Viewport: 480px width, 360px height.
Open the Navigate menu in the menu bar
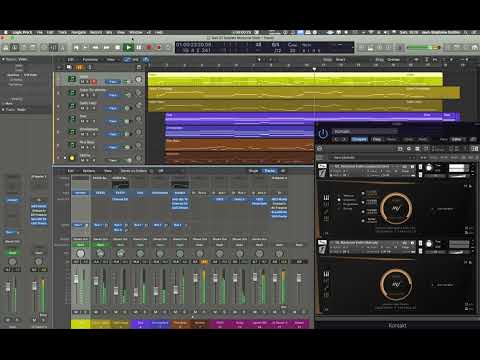pyautogui.click(x=79, y=32)
